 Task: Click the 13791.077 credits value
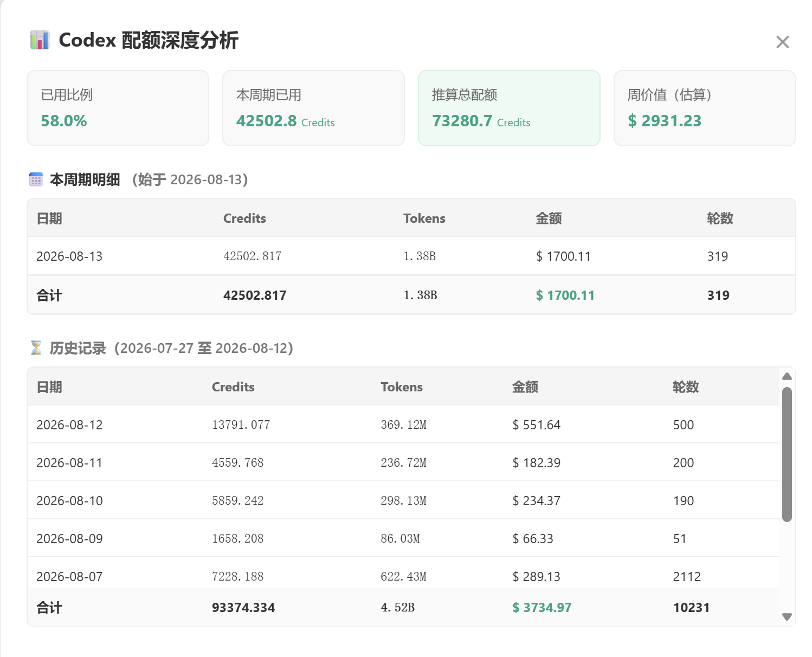pos(241,425)
